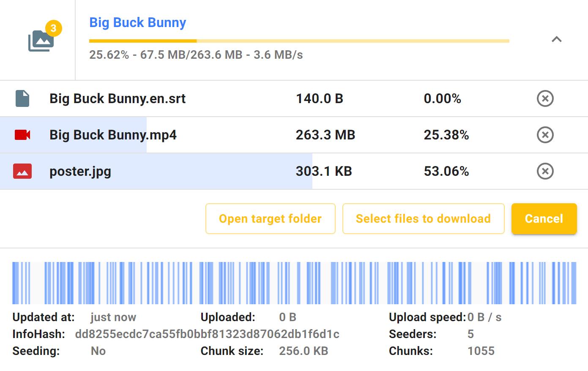Click Select files to download
Image resolution: width=588 pixels, height=371 pixels.
click(x=423, y=218)
